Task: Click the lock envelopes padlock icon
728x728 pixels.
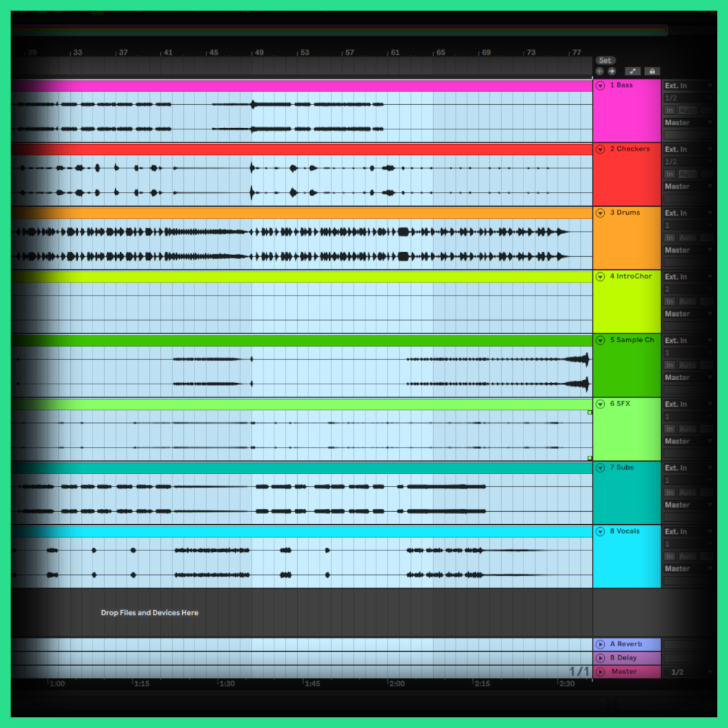Action: point(652,71)
